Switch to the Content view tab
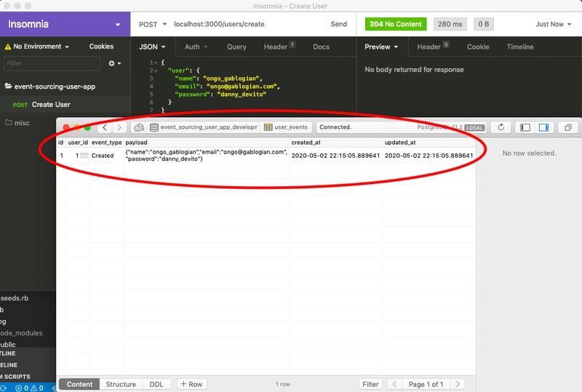Image resolution: width=582 pixels, height=392 pixels. 79,384
